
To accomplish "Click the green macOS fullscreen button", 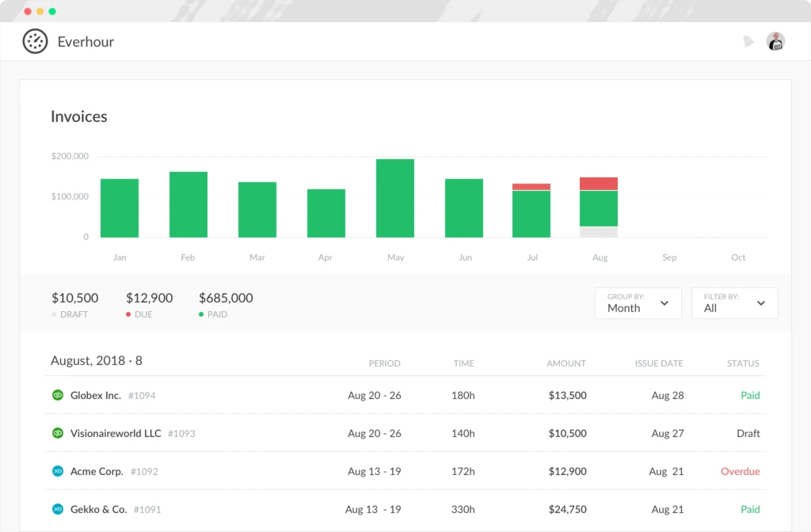I will coord(52,11).
